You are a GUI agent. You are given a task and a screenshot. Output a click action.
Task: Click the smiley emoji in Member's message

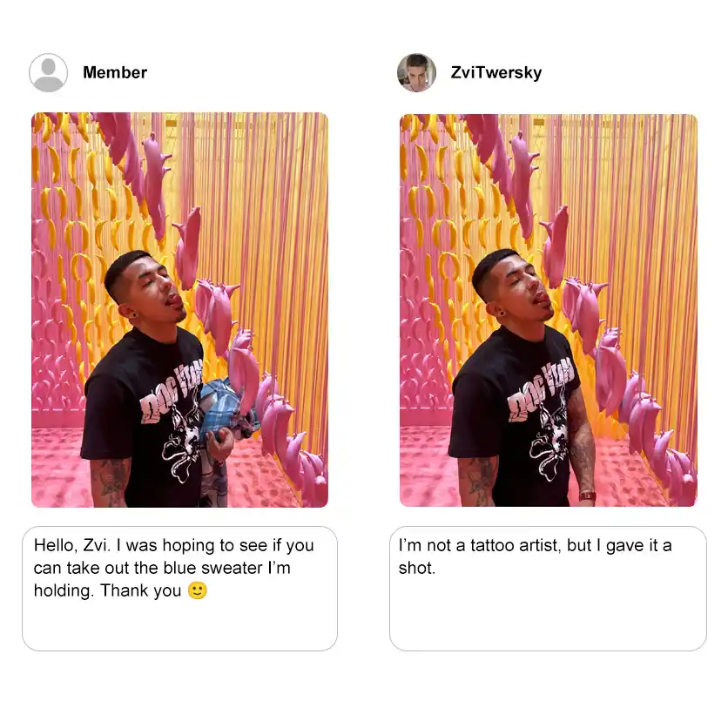tap(198, 590)
